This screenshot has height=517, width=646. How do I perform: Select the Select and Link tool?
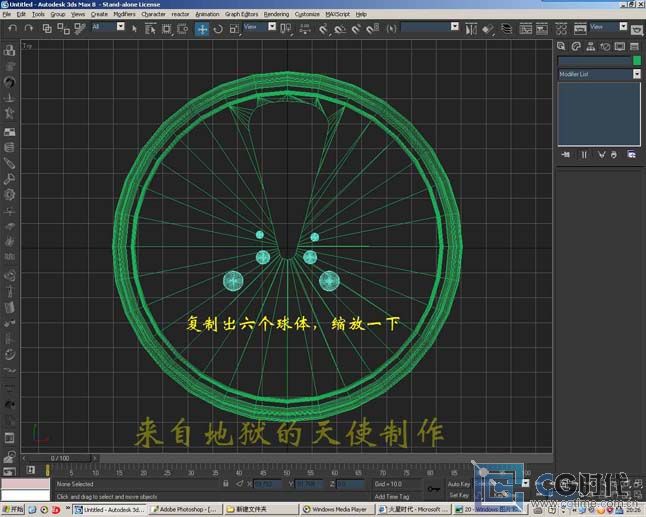click(x=47, y=28)
